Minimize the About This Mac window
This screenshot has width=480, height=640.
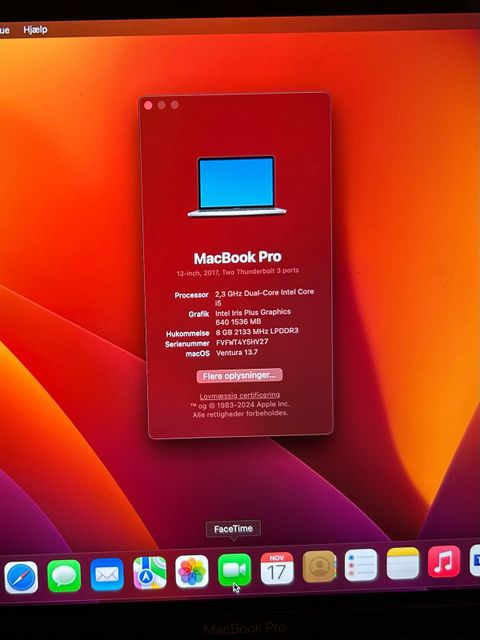point(162,105)
